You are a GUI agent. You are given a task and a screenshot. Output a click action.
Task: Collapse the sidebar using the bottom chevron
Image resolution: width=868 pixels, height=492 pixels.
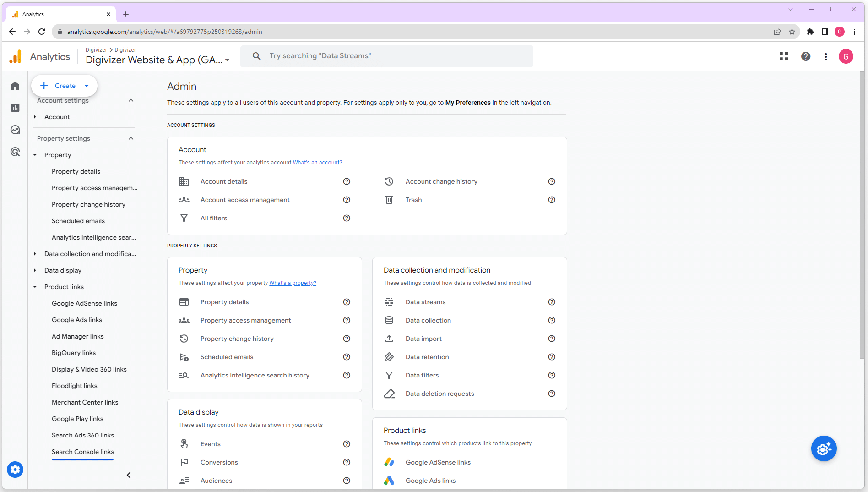point(129,475)
